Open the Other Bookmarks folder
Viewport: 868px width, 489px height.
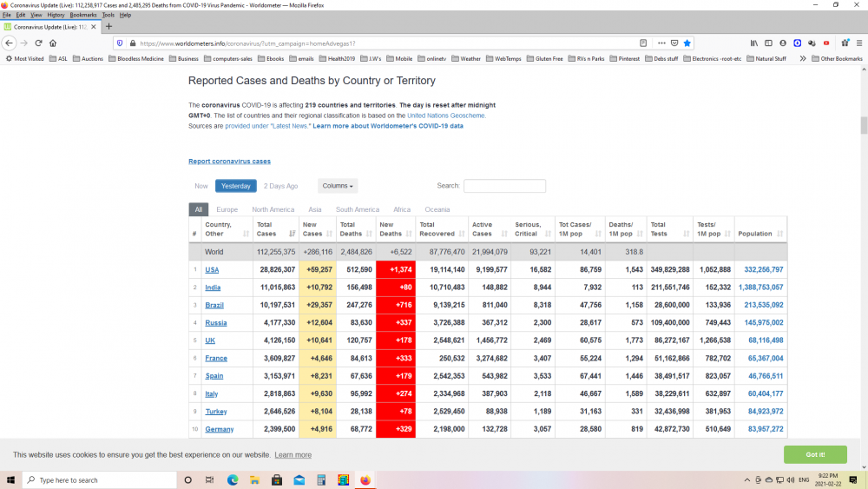click(x=837, y=58)
